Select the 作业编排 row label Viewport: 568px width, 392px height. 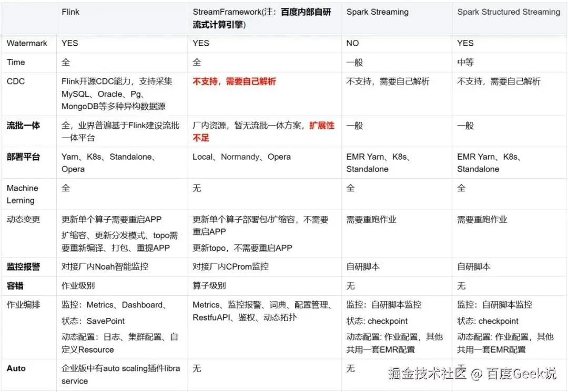22,304
